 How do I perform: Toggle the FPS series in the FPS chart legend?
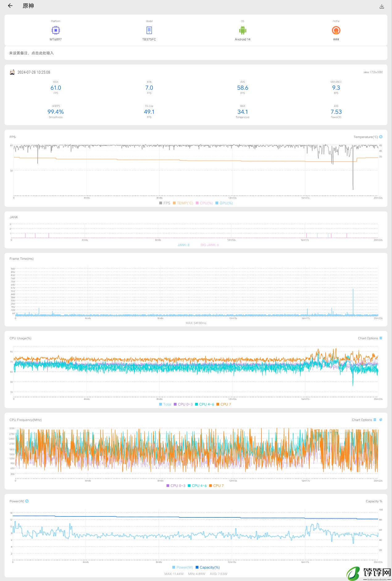165,203
